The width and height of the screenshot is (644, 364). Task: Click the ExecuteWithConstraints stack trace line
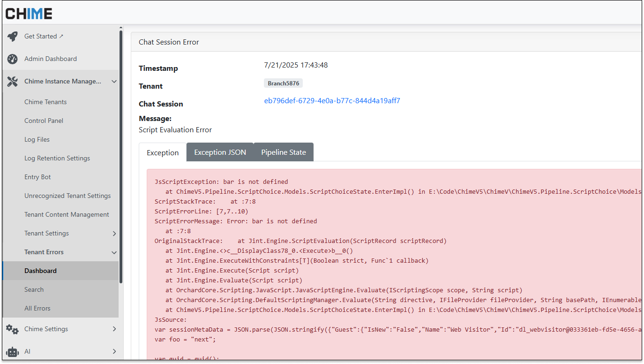point(297,260)
